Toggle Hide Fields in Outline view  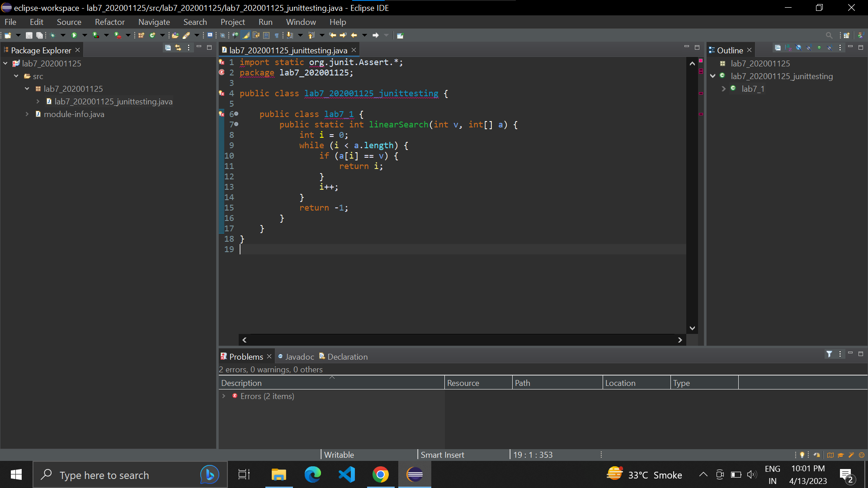(798, 48)
